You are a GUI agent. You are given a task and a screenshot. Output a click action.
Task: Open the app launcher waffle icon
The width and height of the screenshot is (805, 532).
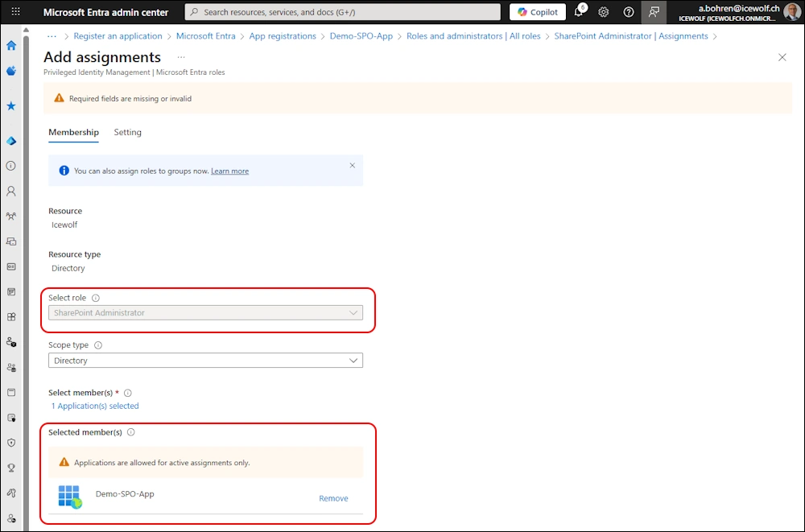15,12
